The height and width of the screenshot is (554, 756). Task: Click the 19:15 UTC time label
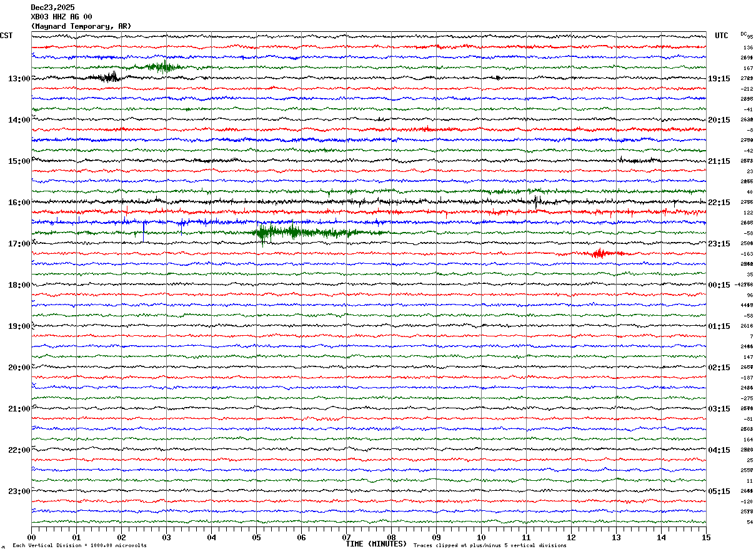[719, 79]
